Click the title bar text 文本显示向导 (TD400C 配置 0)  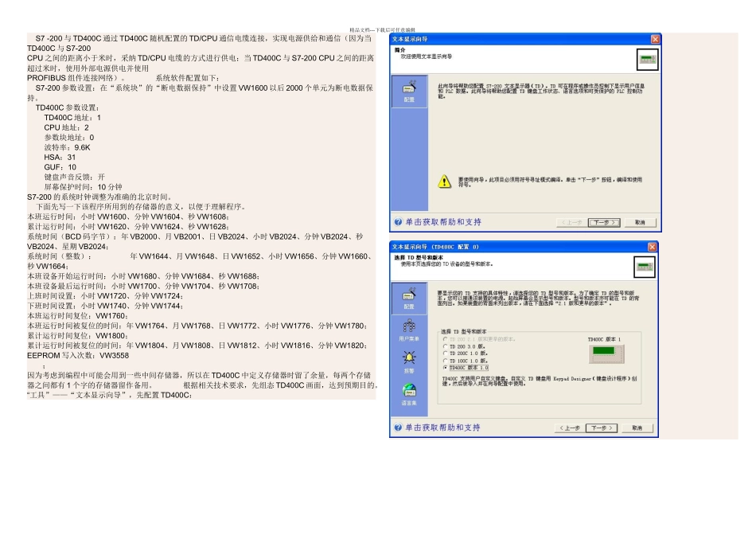435,247
